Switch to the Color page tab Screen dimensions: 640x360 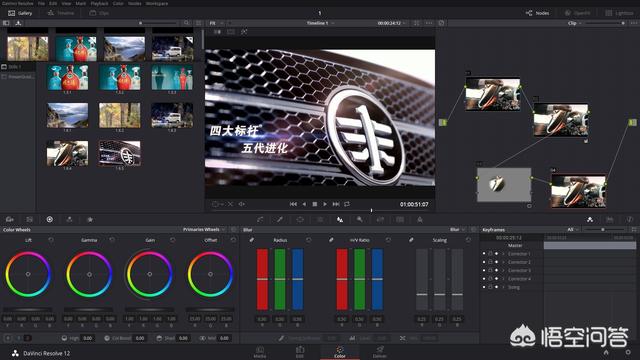pyautogui.click(x=340, y=352)
